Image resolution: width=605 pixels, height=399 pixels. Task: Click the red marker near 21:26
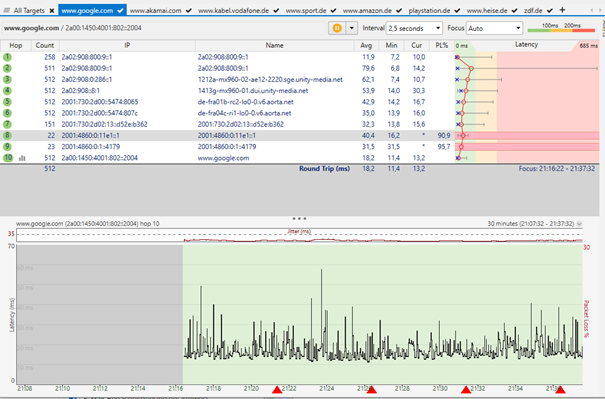(x=372, y=389)
